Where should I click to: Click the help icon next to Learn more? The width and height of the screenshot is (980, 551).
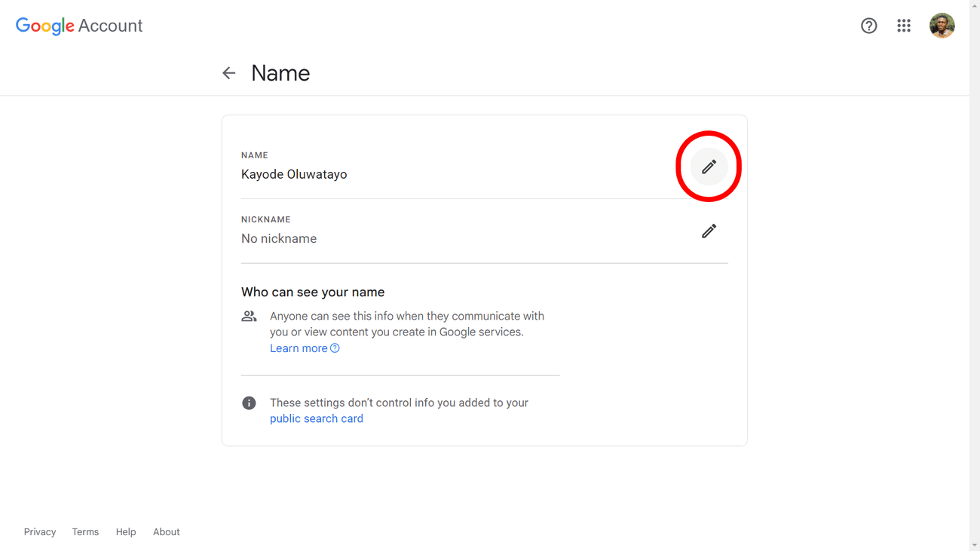333,347
